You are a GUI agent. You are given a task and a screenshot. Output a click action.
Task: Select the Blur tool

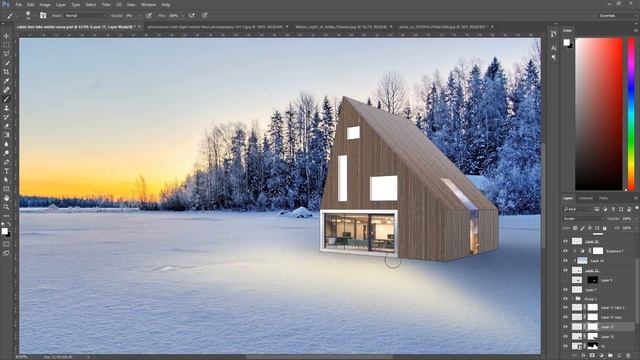tap(6, 144)
